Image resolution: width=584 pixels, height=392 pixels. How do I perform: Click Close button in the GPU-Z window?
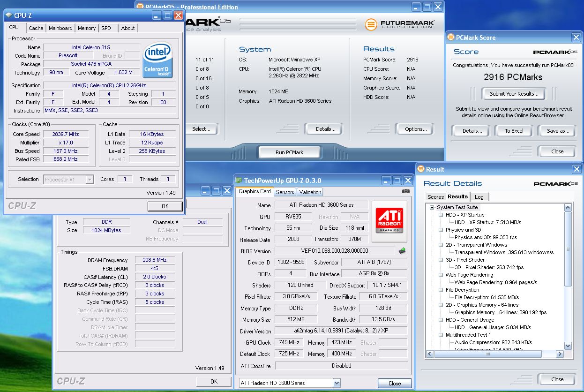395,383
